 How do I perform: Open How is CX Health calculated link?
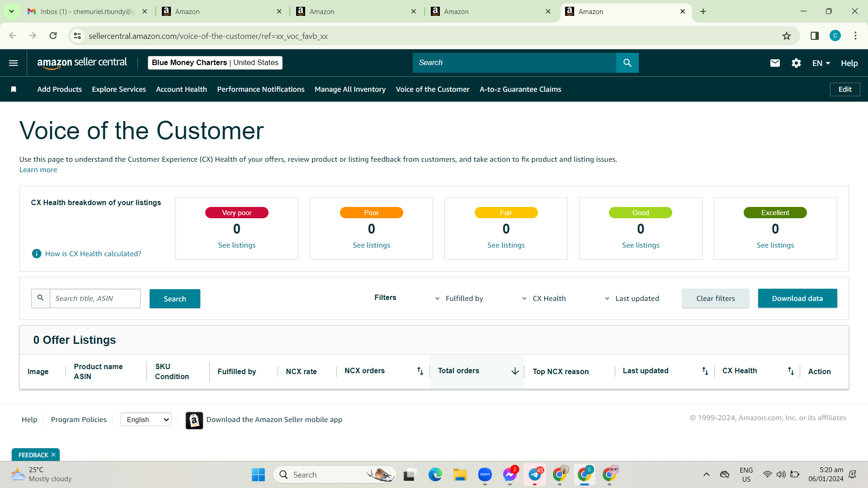coord(93,254)
